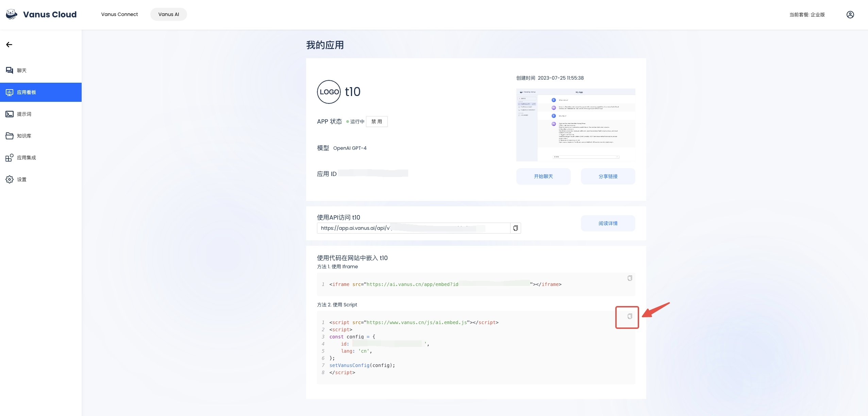Click the Vanus Cloud brand name
Image resolution: width=868 pixels, height=416 pixels.
(x=50, y=14)
